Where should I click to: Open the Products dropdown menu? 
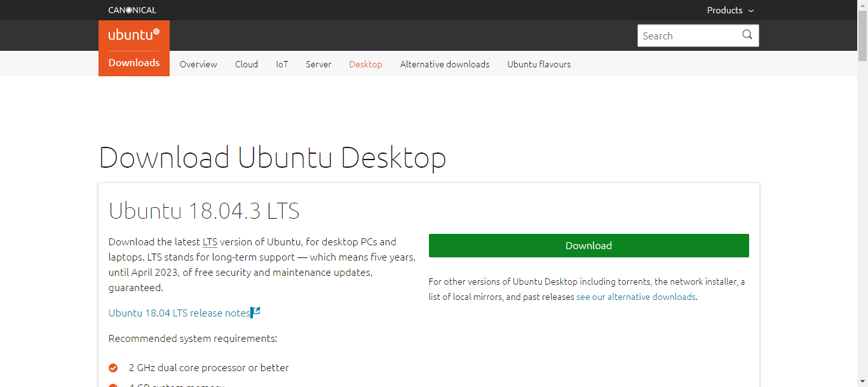(x=730, y=10)
